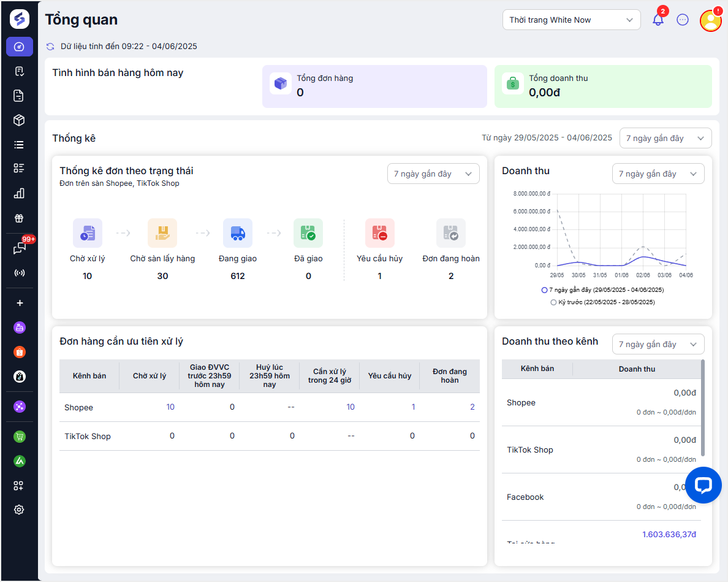Viewport: 728px width, 582px height.
Task: Open the dashboard overview icon in sidebar
Action: 20,47
